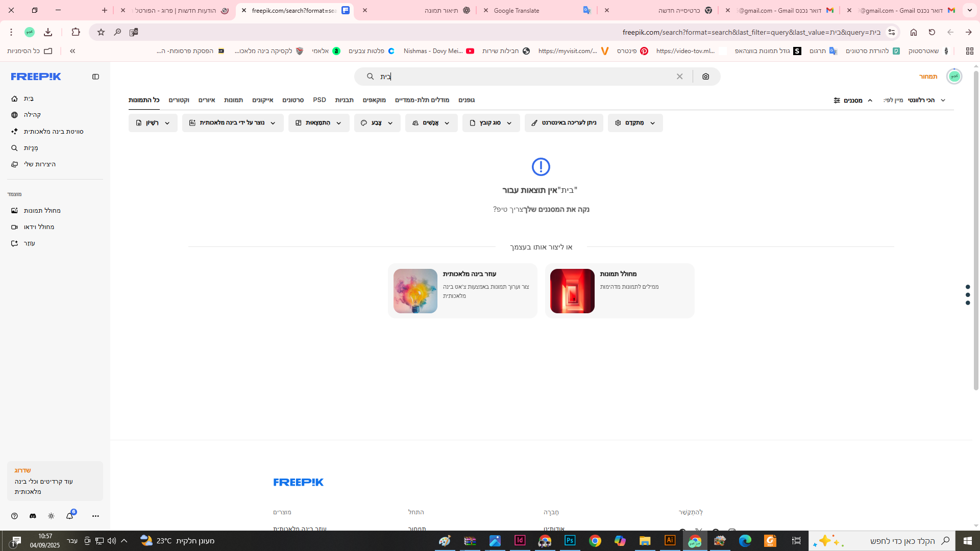Open the AI Assistant (עוזר בינה מלאכותית) card
This screenshot has width=980, height=551.
[462, 291]
